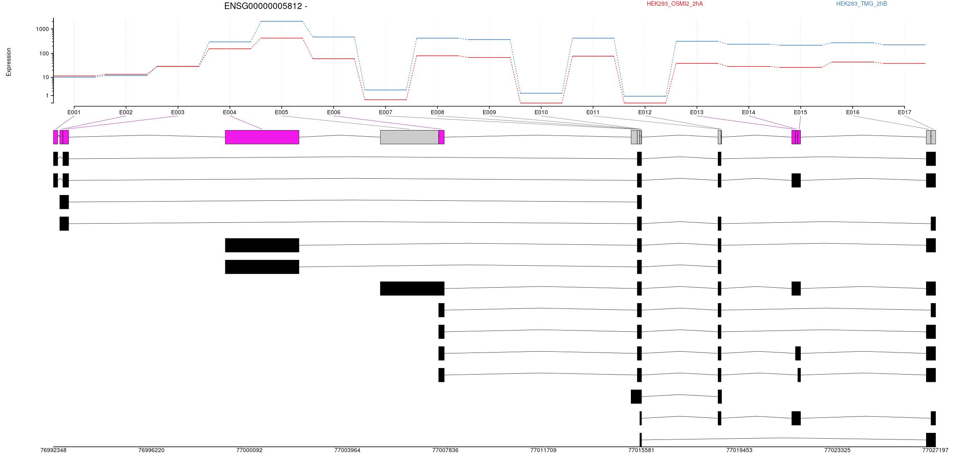Click the blue peak segment above E005
980x457 pixels.
[281, 21]
